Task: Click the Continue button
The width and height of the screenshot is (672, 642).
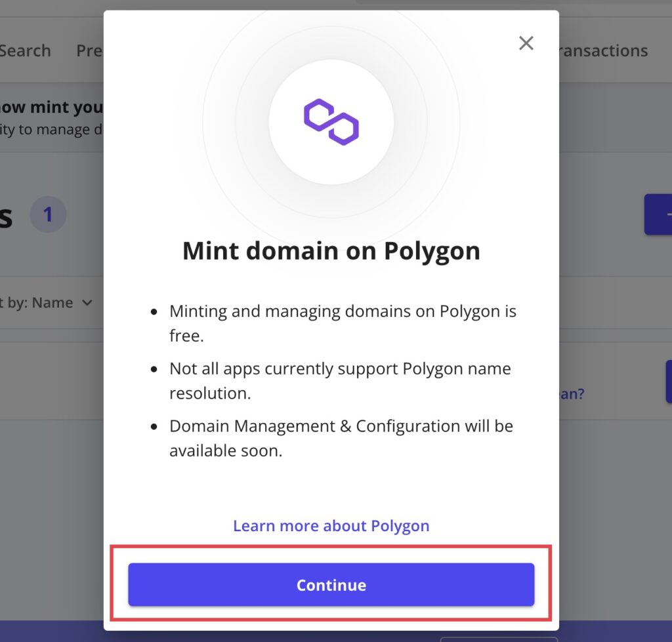Action: [331, 584]
